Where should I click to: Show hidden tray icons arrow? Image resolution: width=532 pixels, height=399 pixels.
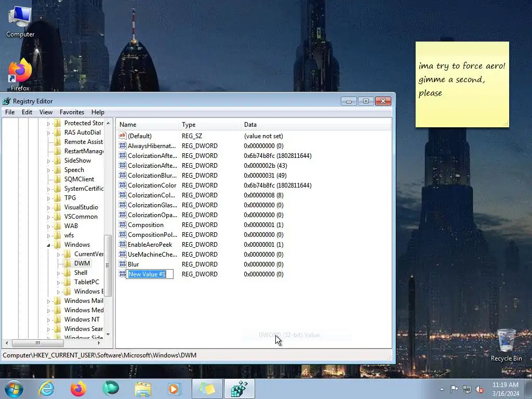point(442,389)
